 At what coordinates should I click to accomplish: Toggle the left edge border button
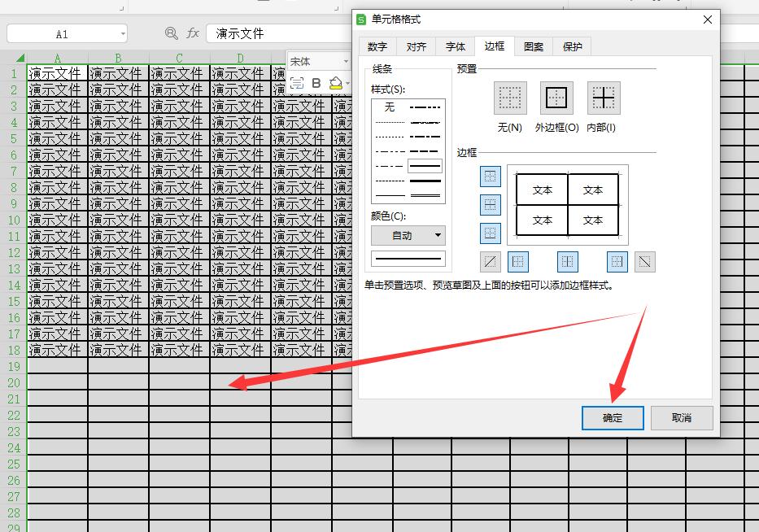pyautogui.click(x=518, y=261)
